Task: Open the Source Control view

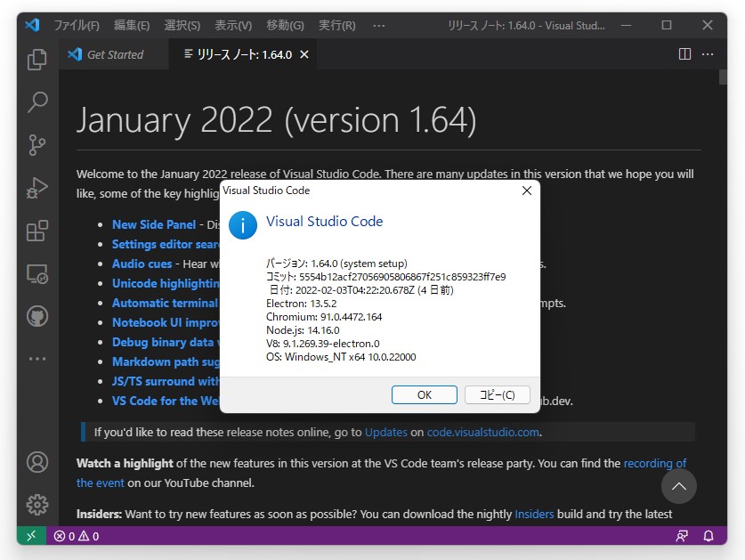Action: click(36, 145)
